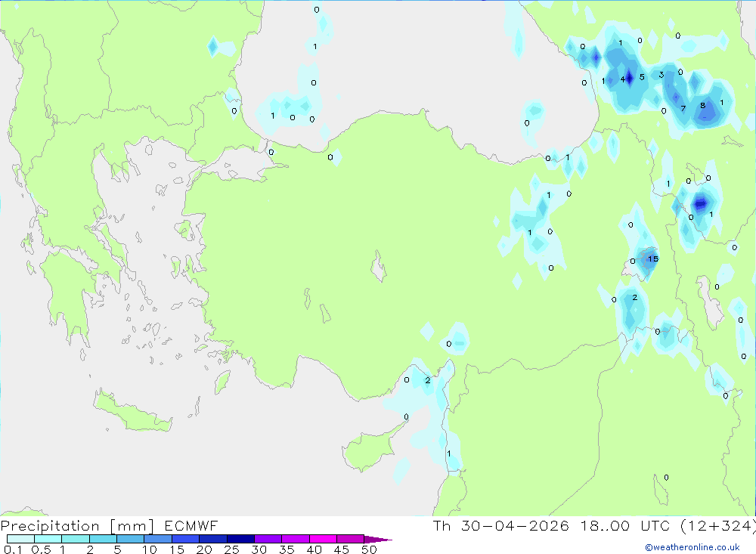
Task: Click the palest cyan 0.1–0.5 mm legend swatch
Action: click(20, 539)
